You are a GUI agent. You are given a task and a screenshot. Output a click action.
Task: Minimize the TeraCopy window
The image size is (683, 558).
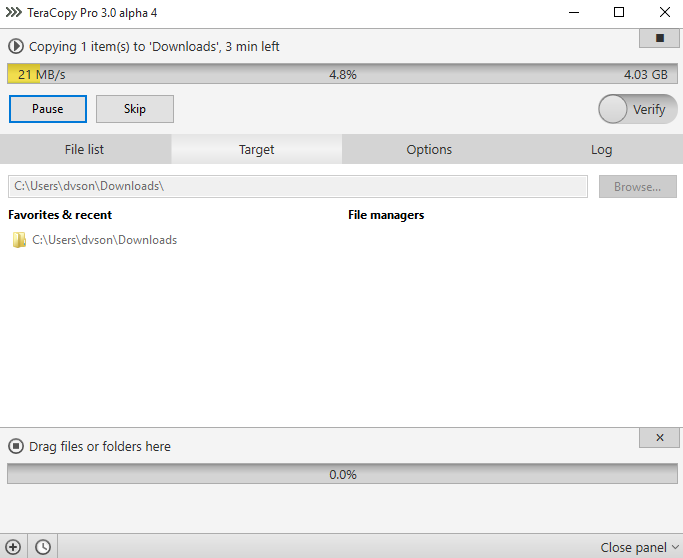tap(574, 12)
